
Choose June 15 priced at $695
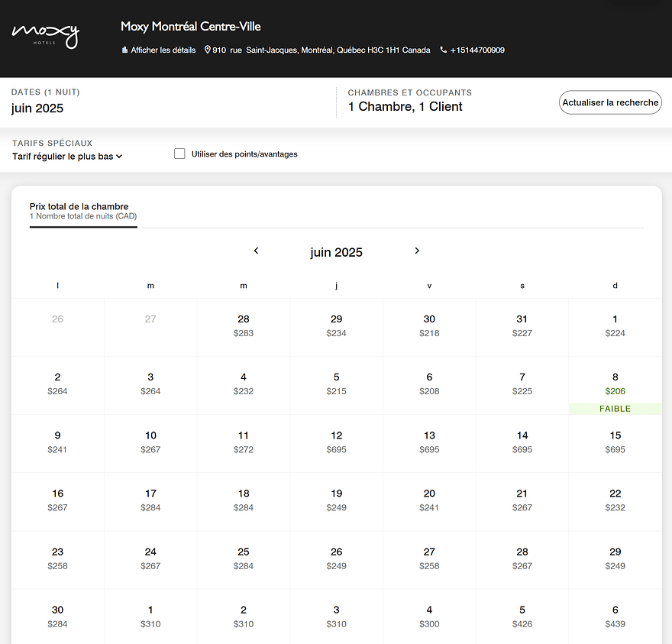(x=615, y=444)
